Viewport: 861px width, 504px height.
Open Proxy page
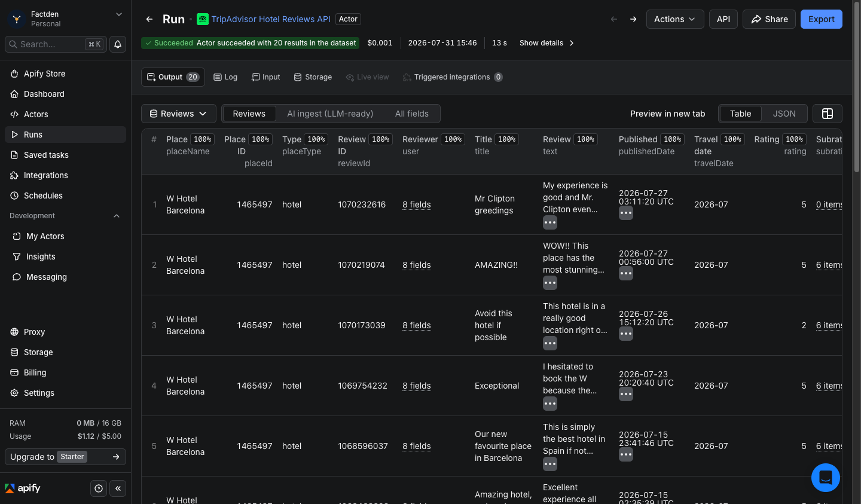[66, 332]
